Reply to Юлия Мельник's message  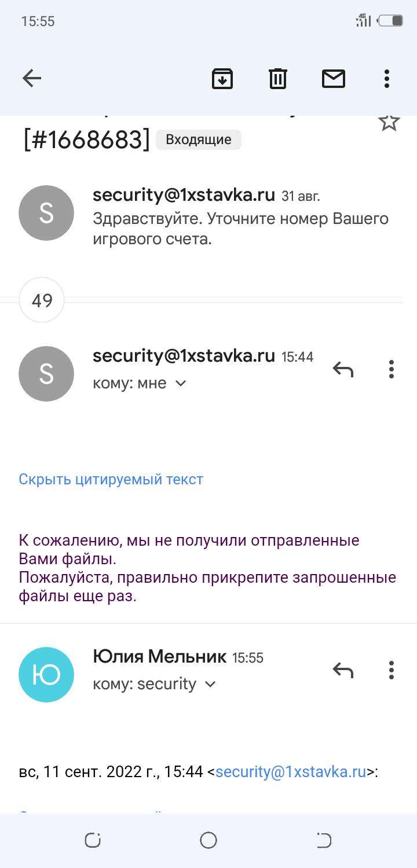(343, 670)
